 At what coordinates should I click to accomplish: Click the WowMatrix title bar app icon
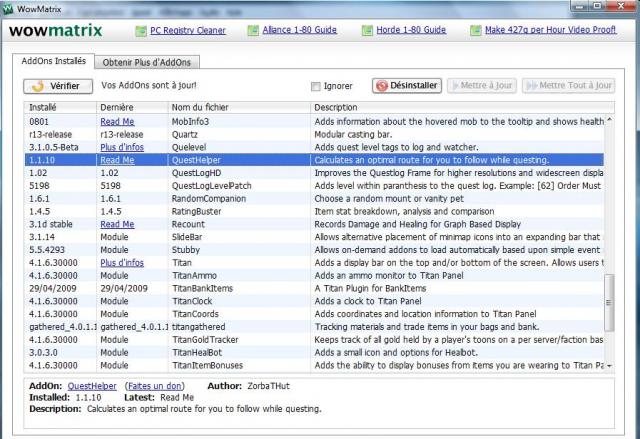tap(7, 9)
